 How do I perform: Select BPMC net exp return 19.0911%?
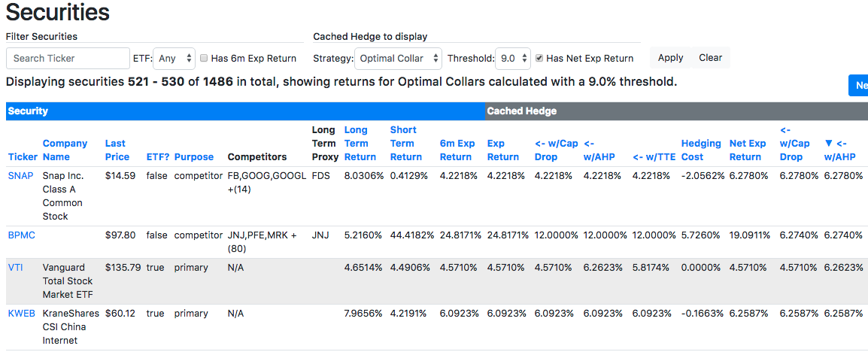(x=750, y=235)
